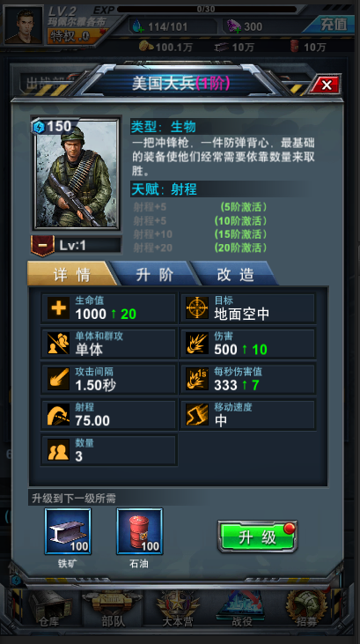
Task: Tap the 铁矿 iron ore material icon
Action: (x=68, y=531)
